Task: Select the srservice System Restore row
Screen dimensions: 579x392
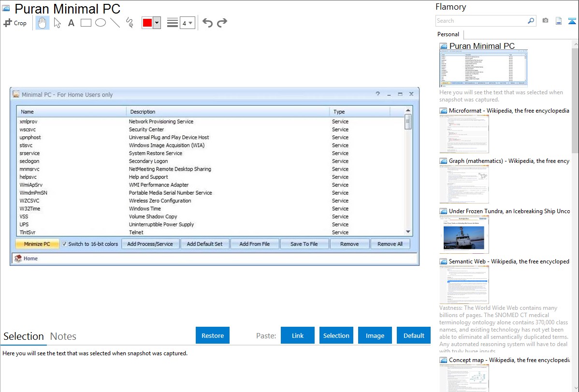Action: [210, 153]
